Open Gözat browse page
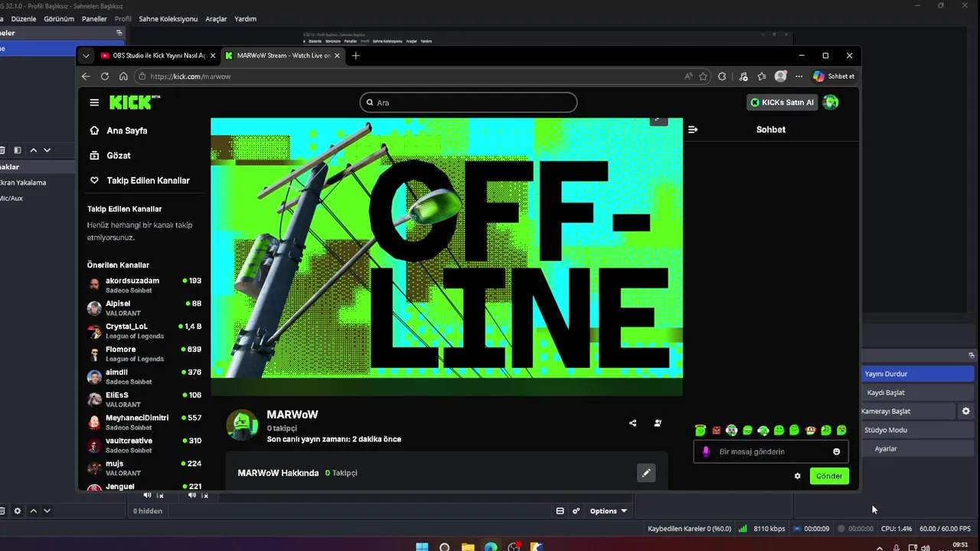This screenshot has height=551, width=980. (110, 155)
